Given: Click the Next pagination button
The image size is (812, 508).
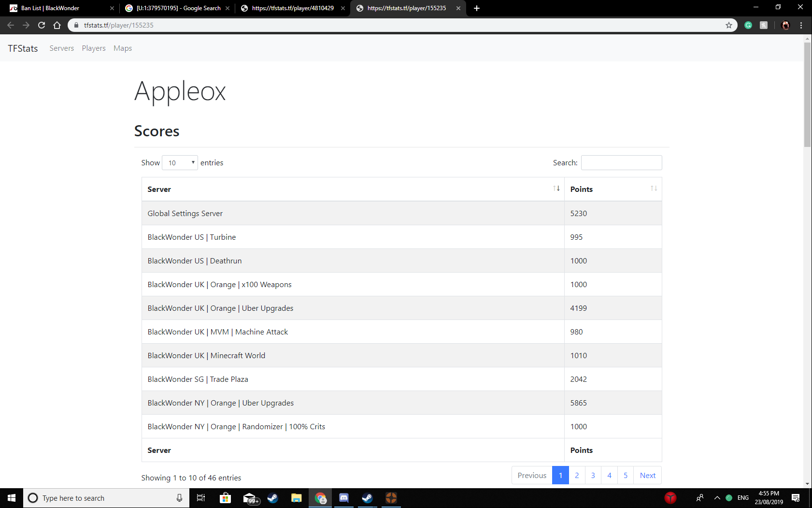Looking at the screenshot, I should pyautogui.click(x=647, y=475).
